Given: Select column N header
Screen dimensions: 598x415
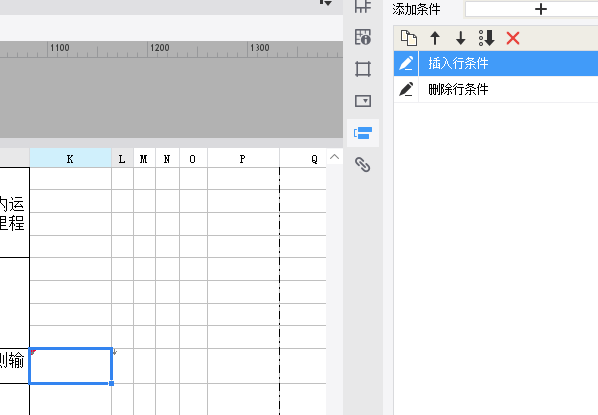Looking at the screenshot, I should coord(167,158).
